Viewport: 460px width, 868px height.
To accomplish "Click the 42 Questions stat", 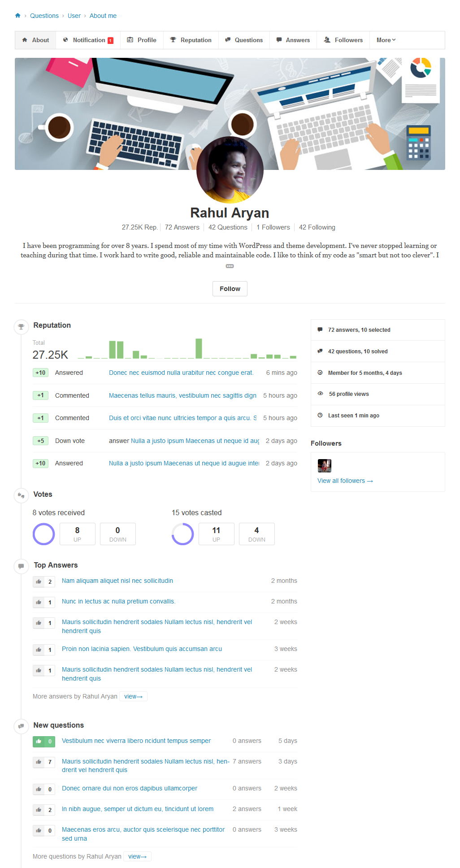I will click(228, 227).
